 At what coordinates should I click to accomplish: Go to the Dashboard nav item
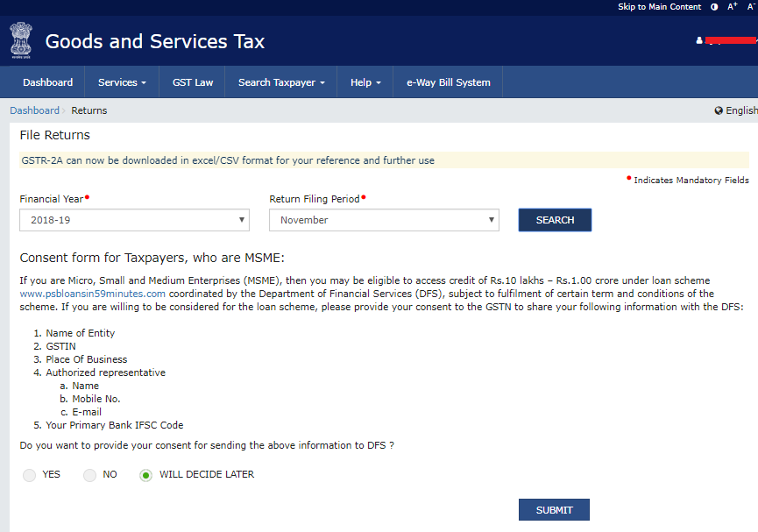pos(48,82)
